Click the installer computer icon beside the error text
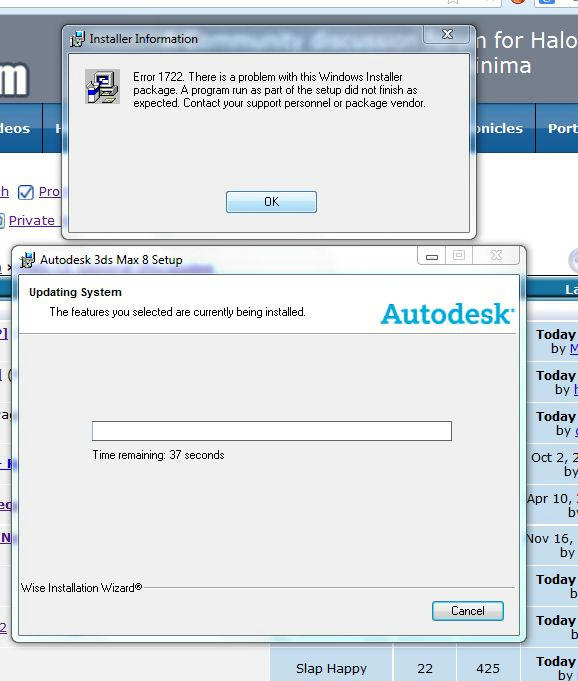This screenshot has width=578, height=681. (102, 86)
